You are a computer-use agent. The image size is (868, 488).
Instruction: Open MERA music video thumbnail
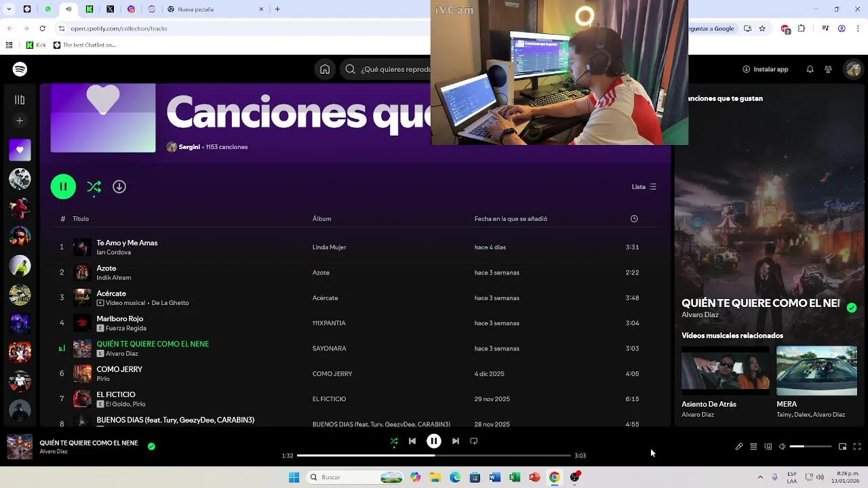pyautogui.click(x=816, y=371)
